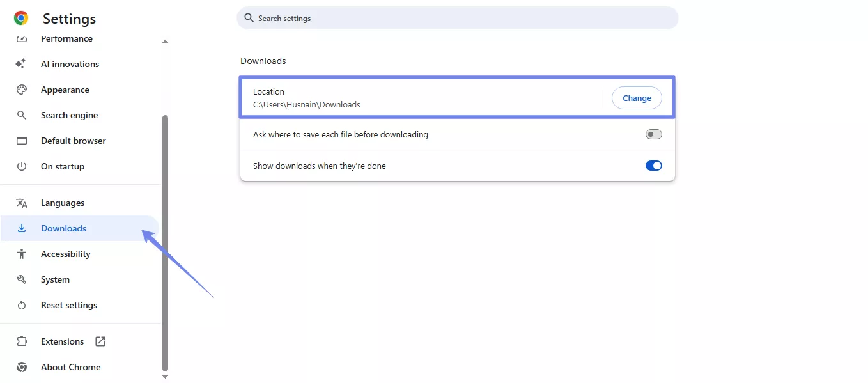The width and height of the screenshot is (868, 383).
Task: Click the System wrench icon
Action: click(x=22, y=279)
